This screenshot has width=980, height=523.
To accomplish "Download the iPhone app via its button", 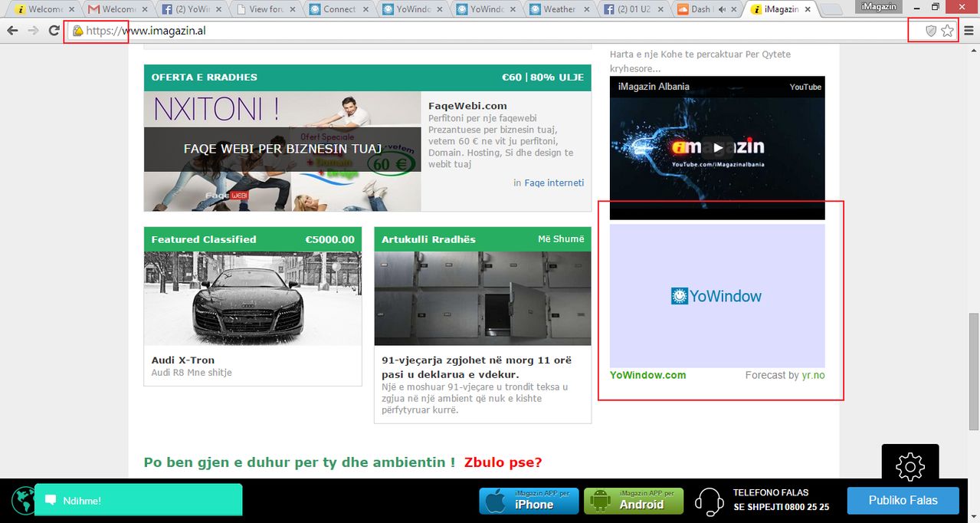I will pos(527,501).
